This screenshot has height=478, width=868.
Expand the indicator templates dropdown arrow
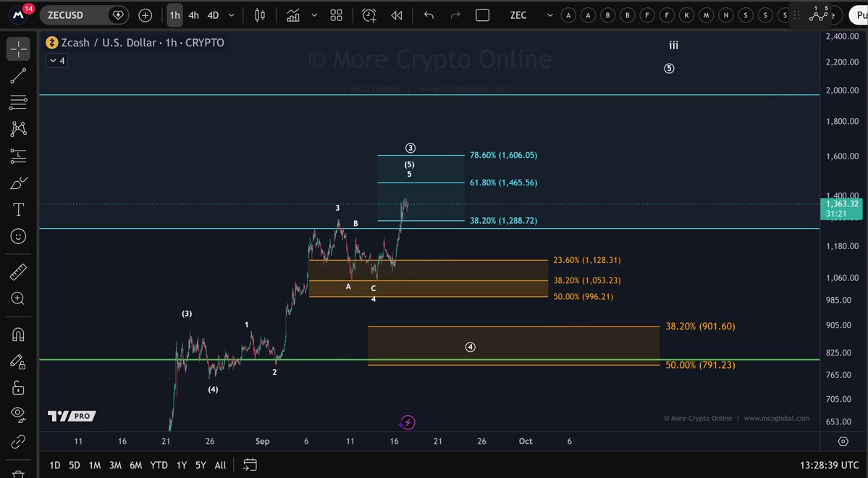pyautogui.click(x=314, y=15)
